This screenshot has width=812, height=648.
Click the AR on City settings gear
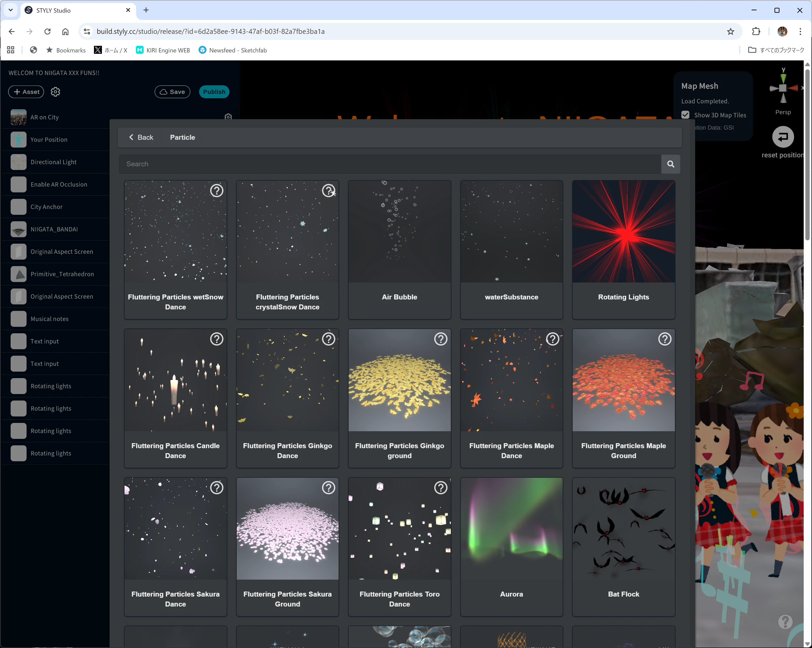point(228,117)
